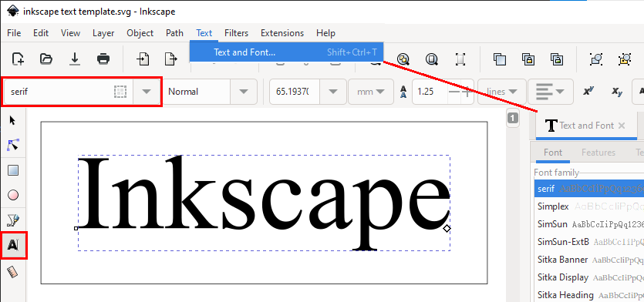
Task: Select the arrow Selector tool
Action: click(12, 120)
